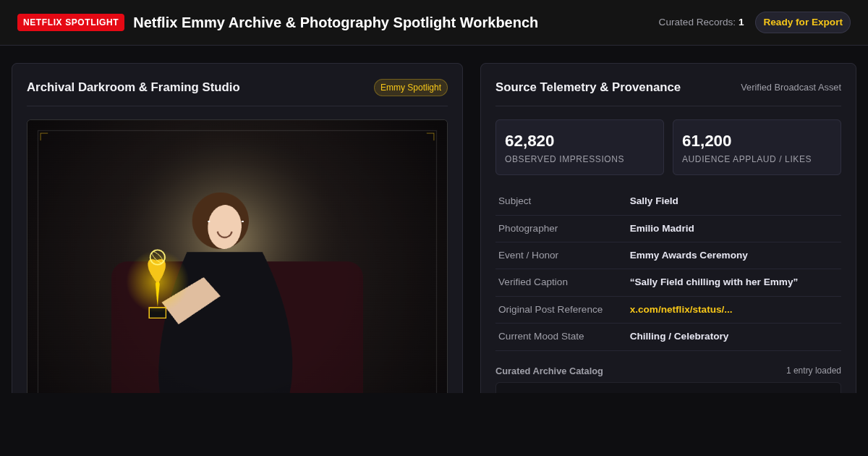Click the Source Telemetry & Provenance heading
The image size is (868, 456).
[x=588, y=88]
